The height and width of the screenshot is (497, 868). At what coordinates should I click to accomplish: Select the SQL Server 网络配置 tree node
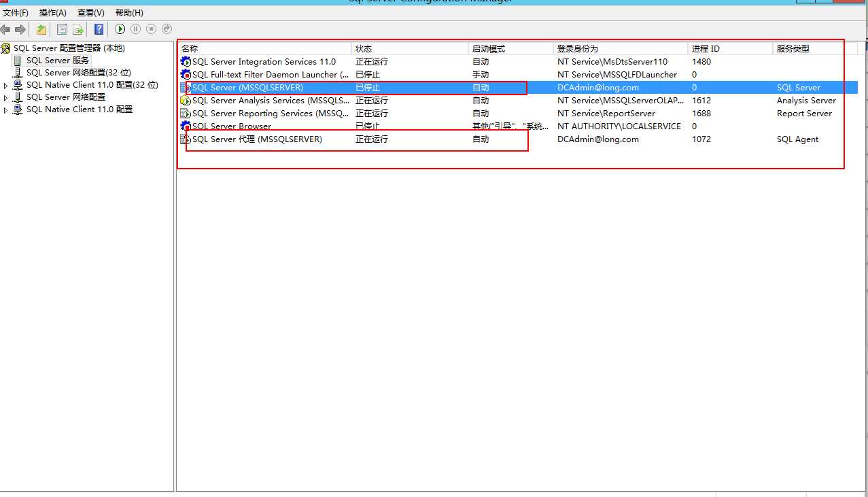[66, 97]
